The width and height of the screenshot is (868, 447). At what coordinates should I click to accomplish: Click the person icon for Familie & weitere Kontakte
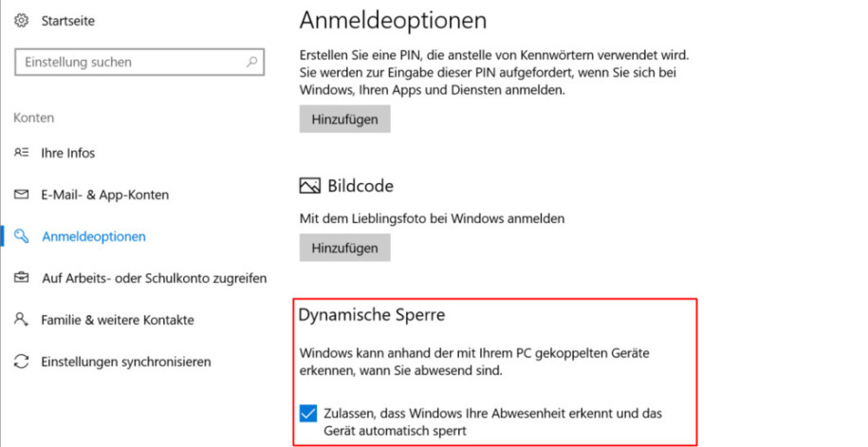click(21, 320)
